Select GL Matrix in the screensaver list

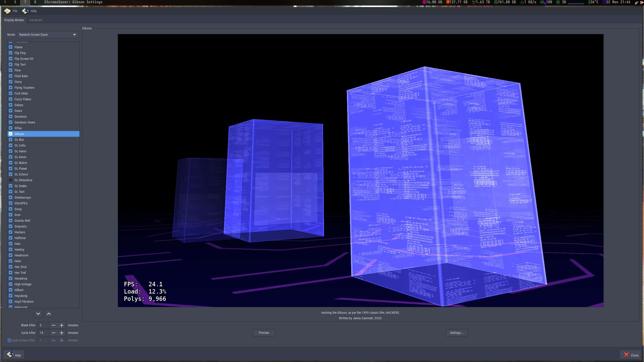pos(21,163)
